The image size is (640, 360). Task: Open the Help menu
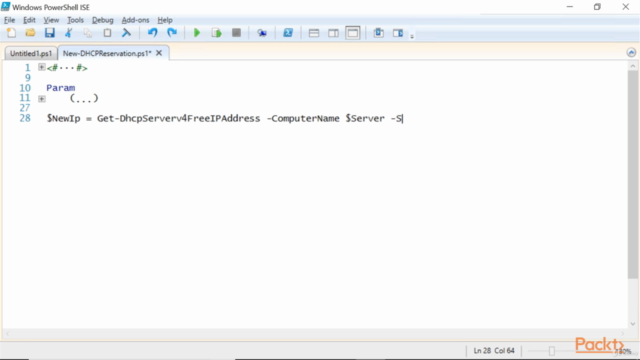click(165, 20)
